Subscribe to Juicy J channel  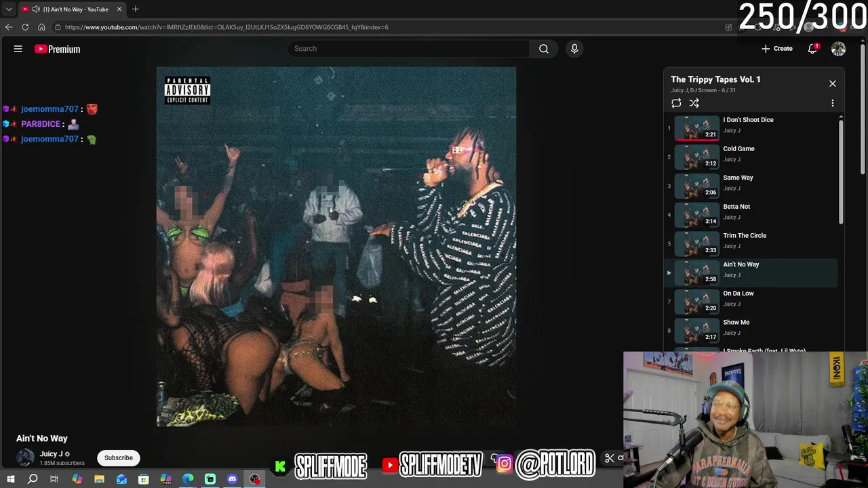(119, 458)
